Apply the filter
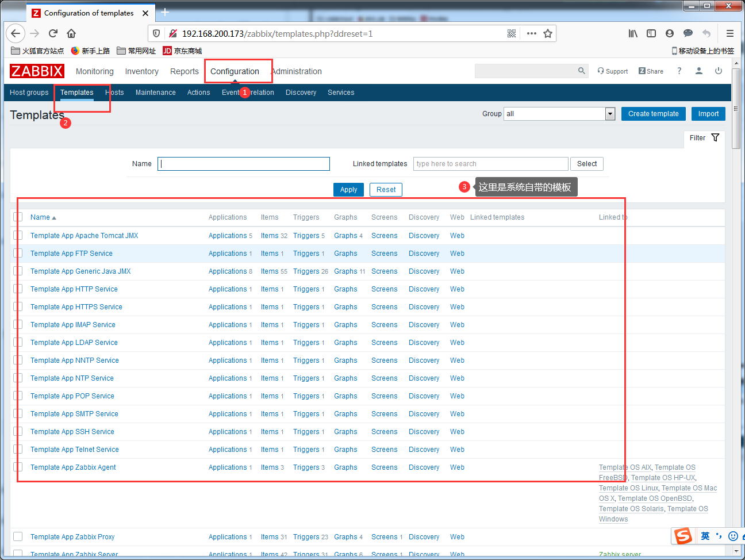This screenshot has width=745, height=560. pos(348,190)
